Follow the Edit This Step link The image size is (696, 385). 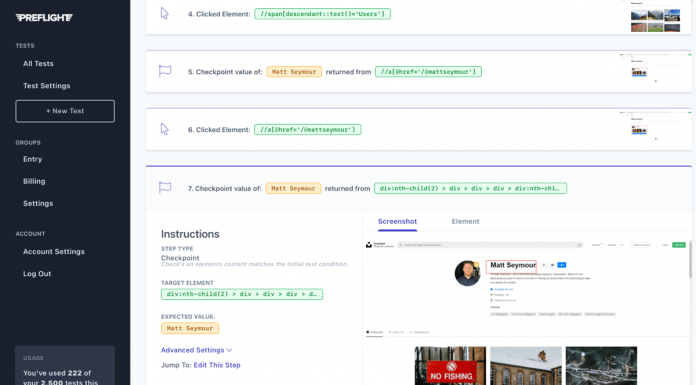click(217, 365)
